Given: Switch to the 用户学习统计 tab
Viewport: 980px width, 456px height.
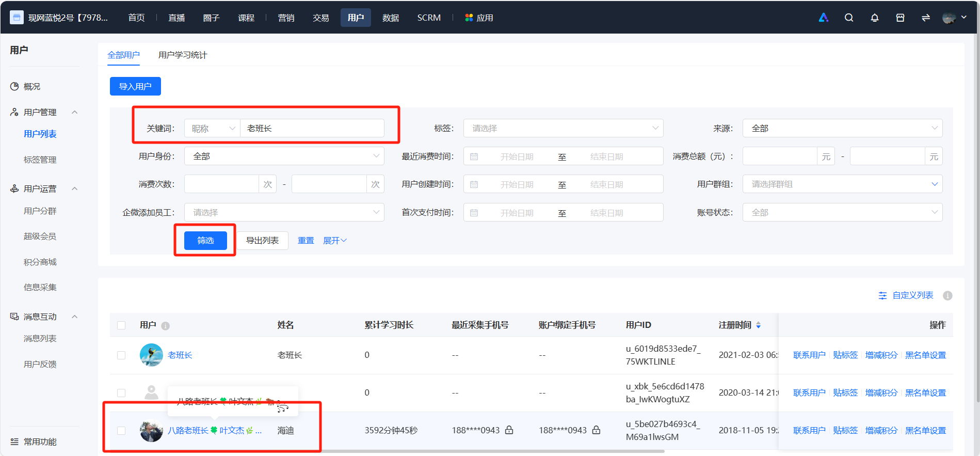Looking at the screenshot, I should pyautogui.click(x=182, y=55).
